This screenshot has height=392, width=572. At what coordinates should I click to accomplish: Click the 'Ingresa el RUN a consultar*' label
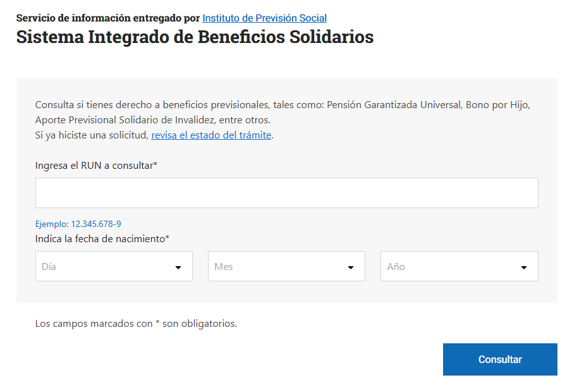click(96, 166)
